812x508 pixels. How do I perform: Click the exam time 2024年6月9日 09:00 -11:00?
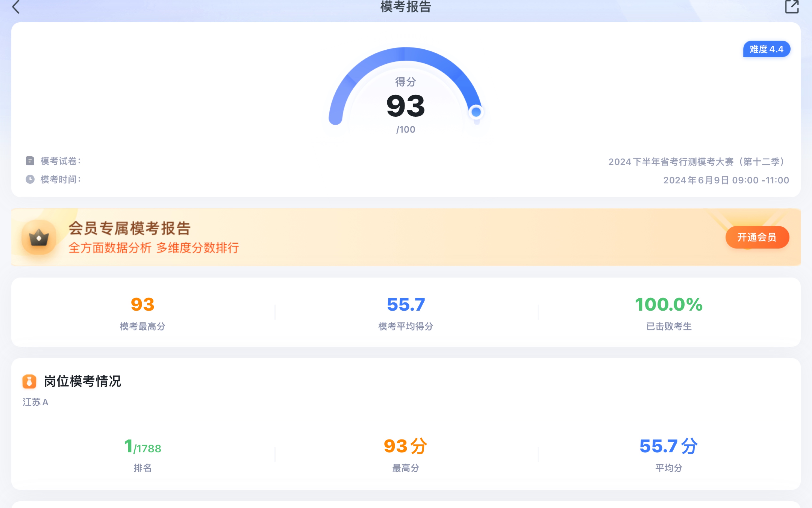[726, 180]
